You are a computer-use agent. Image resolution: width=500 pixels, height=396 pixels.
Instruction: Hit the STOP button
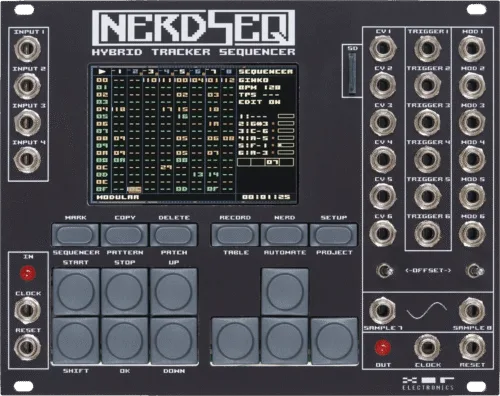coord(124,291)
